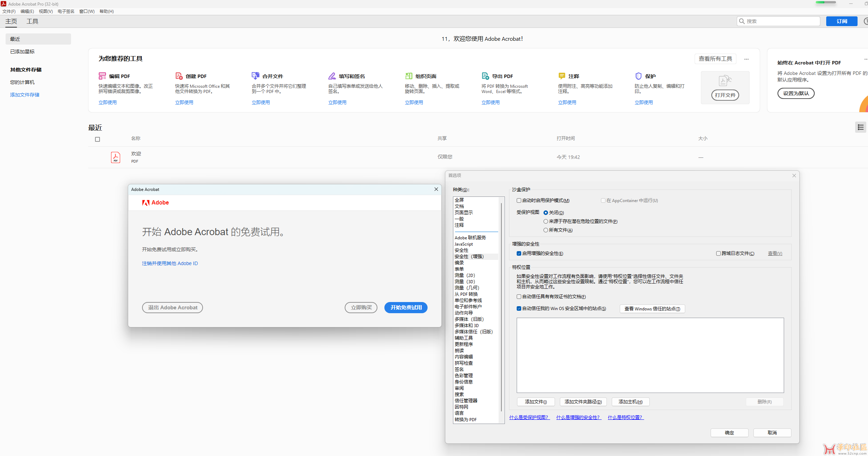Click the Comment (注释) tool icon
Image resolution: width=868 pixels, height=456 pixels.
point(562,76)
